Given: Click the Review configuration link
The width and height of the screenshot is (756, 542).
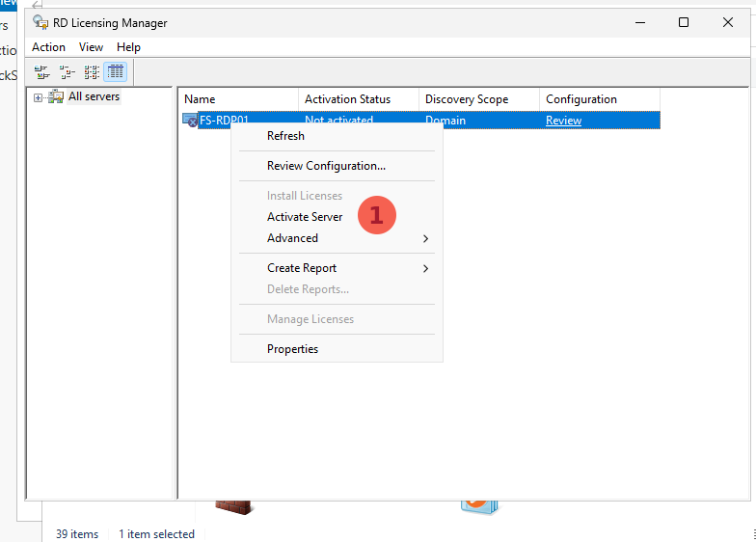Looking at the screenshot, I should click(x=563, y=121).
